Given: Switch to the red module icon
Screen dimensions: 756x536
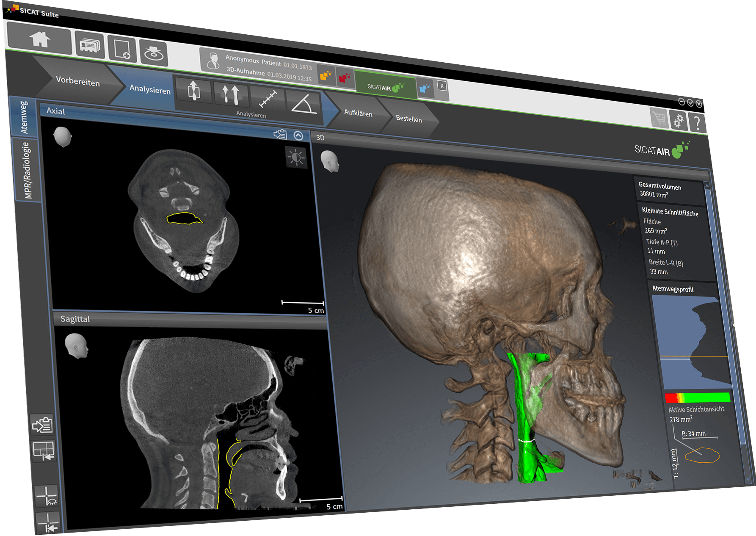Looking at the screenshot, I should coord(345,78).
